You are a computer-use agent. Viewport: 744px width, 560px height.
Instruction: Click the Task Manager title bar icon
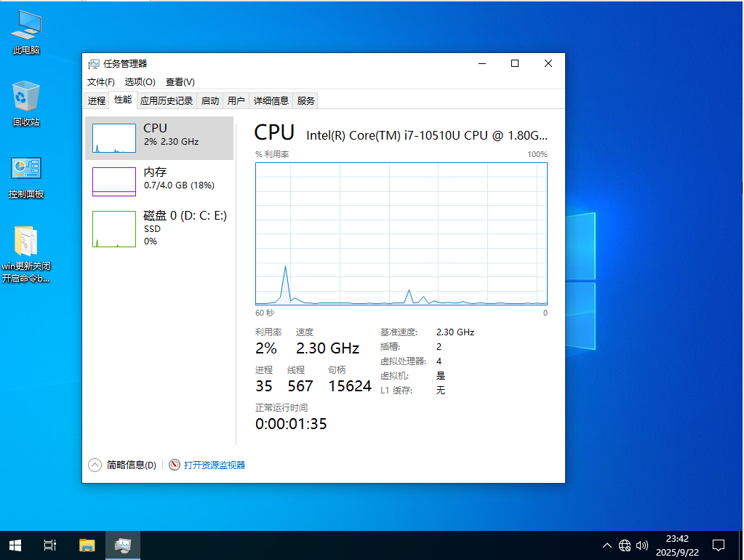pos(94,63)
